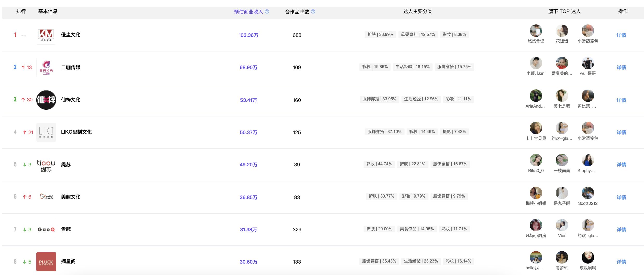Open 详情 for 仙梓文化

pyautogui.click(x=621, y=100)
